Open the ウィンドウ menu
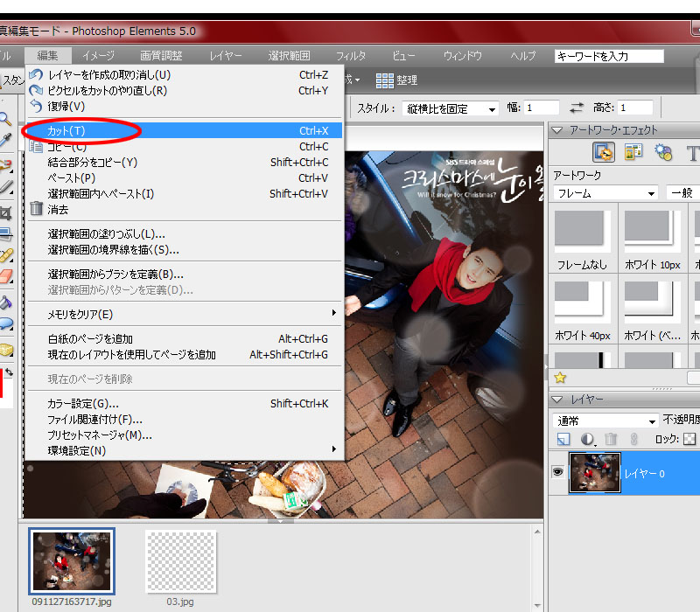This screenshot has width=700, height=612. coord(463,56)
